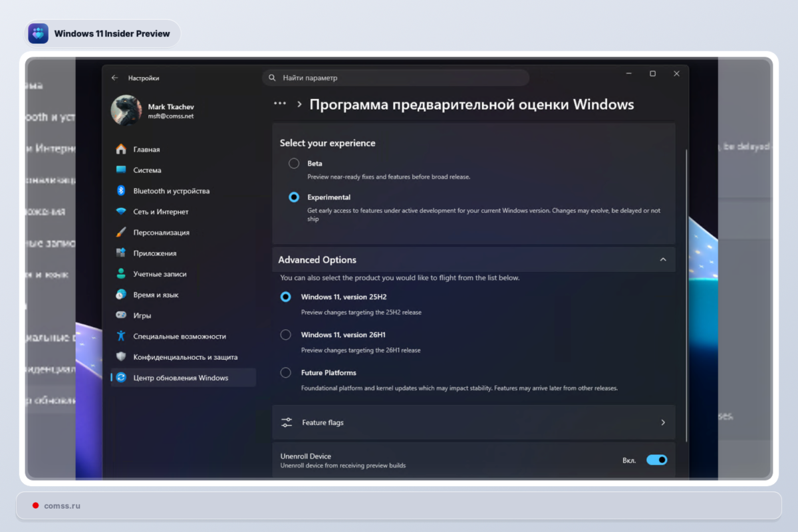798x532 pixels.
Task: Select the Beta experience channel
Action: (x=293, y=163)
